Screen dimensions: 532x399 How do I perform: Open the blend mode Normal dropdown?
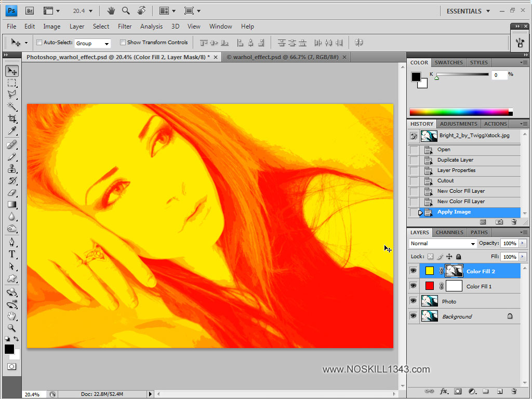click(x=443, y=243)
